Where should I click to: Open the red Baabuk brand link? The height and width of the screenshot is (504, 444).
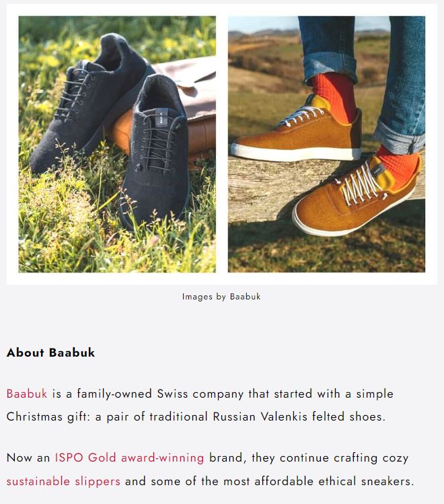(27, 394)
